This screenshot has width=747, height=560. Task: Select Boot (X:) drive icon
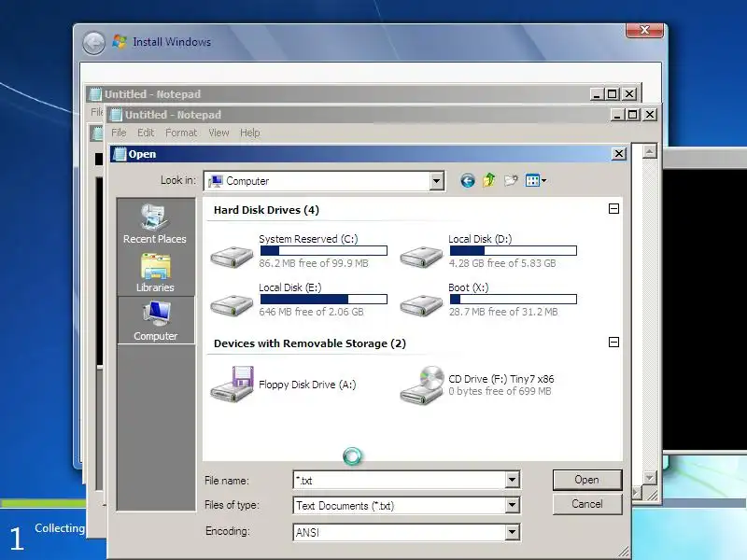(x=421, y=305)
